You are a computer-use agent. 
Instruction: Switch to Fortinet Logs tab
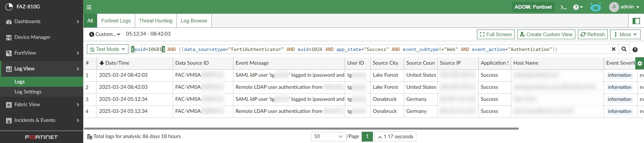tap(116, 21)
